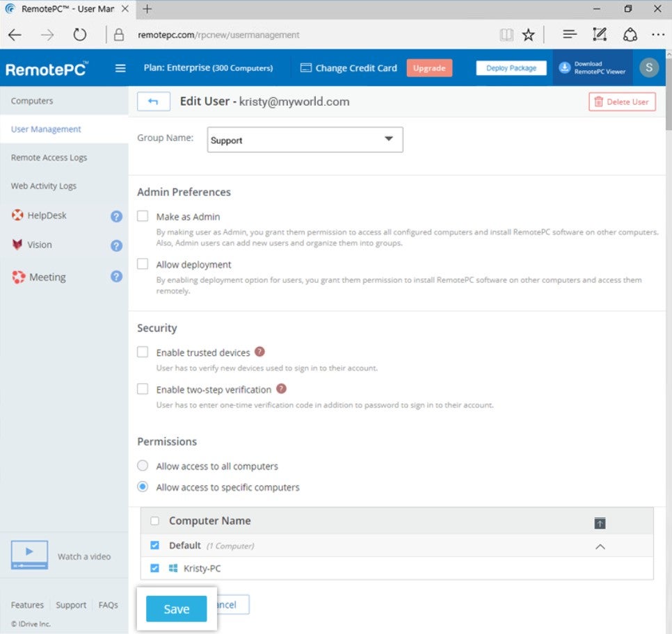
Task: Add page to favorites with star icon
Action: pyautogui.click(x=529, y=35)
